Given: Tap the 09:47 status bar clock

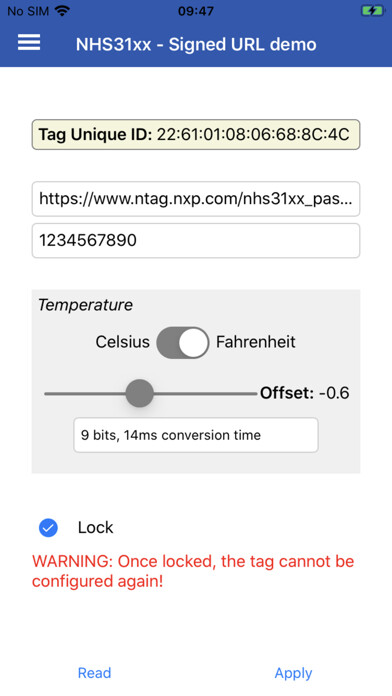Looking at the screenshot, I should pos(196,11).
